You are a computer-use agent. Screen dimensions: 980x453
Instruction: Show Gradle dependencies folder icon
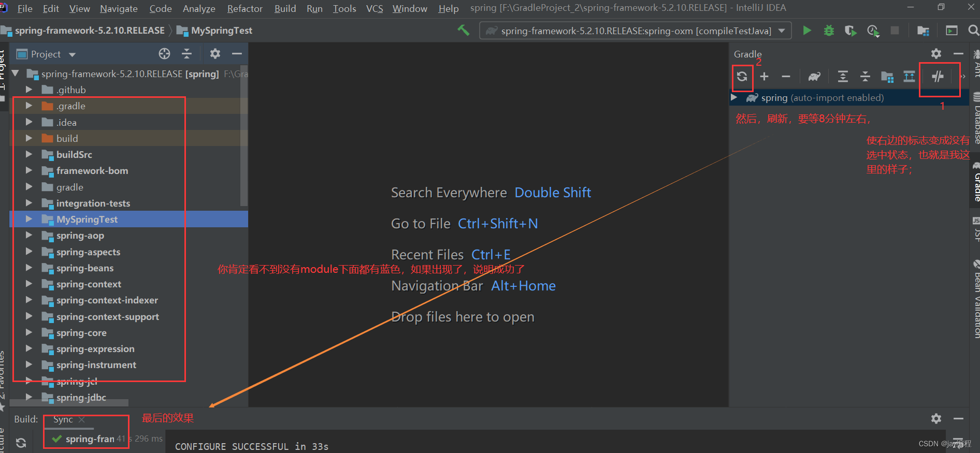click(887, 77)
